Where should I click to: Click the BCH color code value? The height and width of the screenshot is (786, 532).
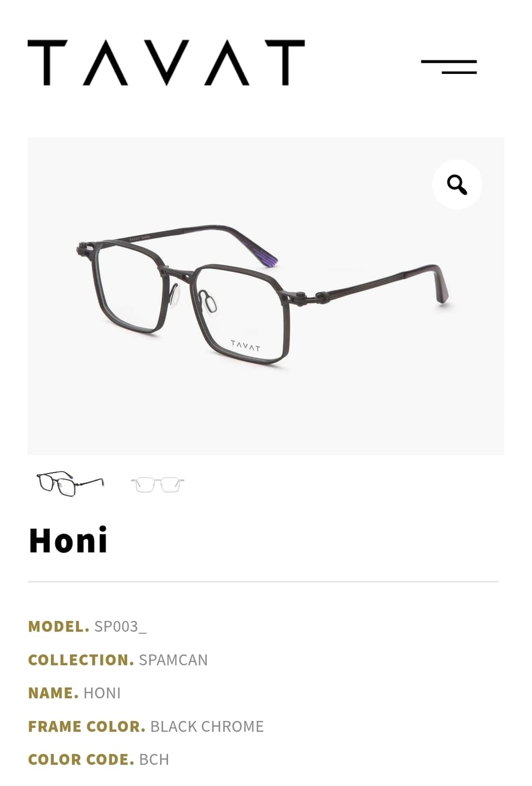pyautogui.click(x=154, y=759)
